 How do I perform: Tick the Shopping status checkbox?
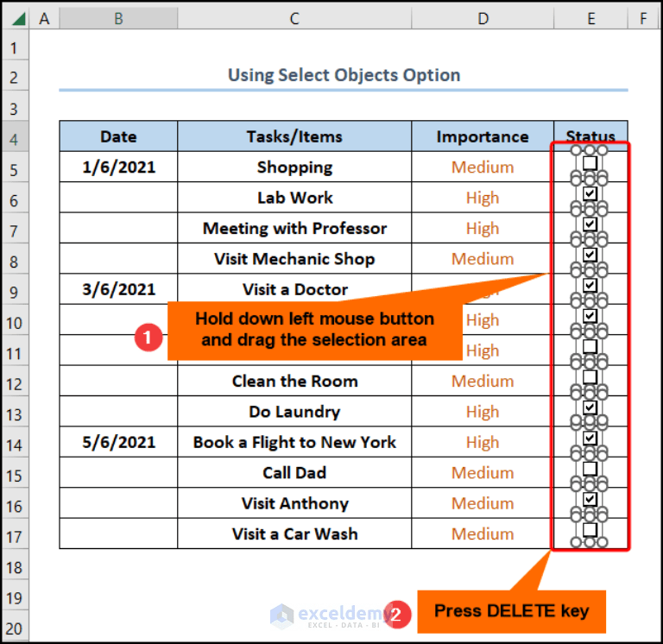click(590, 163)
